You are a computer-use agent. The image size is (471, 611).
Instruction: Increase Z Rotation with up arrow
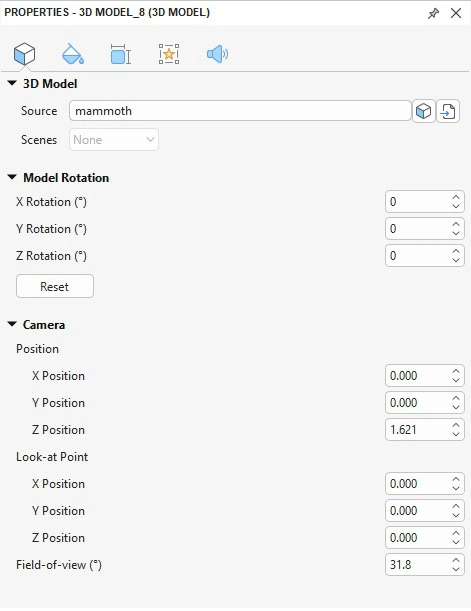coord(456,251)
